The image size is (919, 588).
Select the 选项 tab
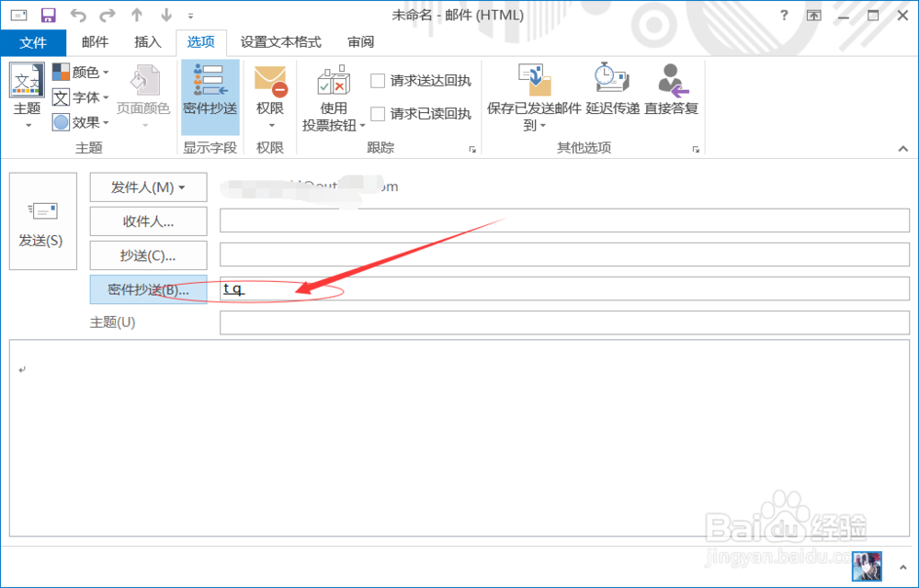(201, 42)
